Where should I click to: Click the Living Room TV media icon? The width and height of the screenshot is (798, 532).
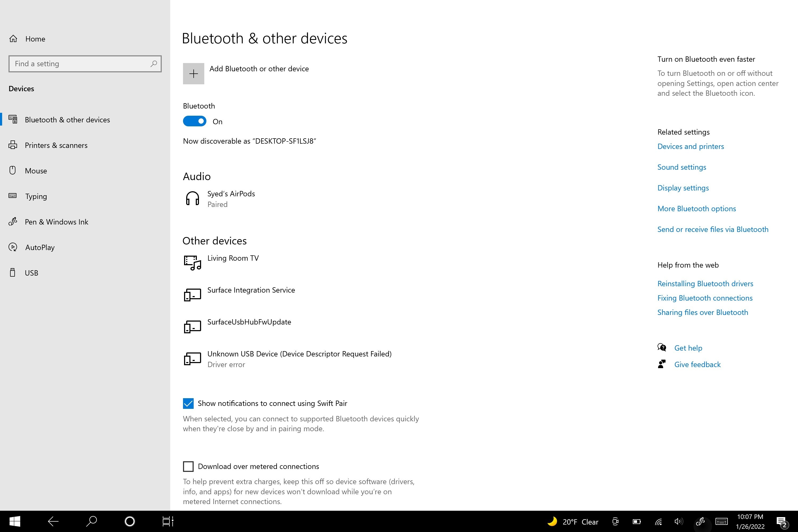click(x=192, y=263)
